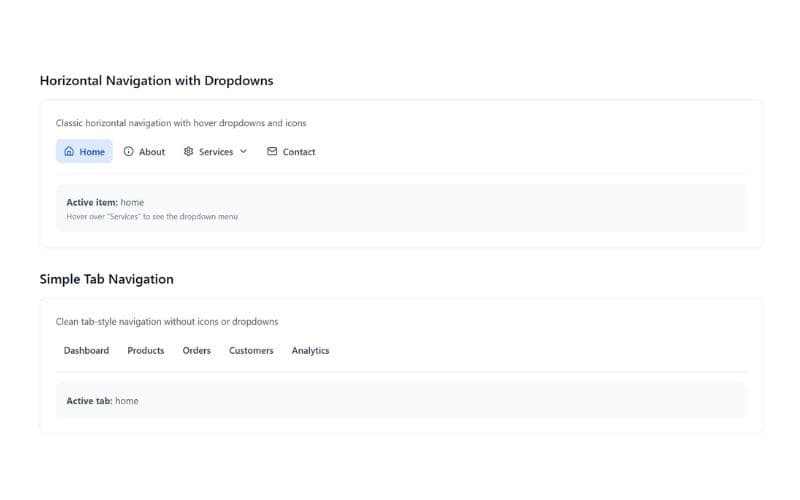
Task: Expand the Services dropdown chevron
Action: [x=243, y=152]
